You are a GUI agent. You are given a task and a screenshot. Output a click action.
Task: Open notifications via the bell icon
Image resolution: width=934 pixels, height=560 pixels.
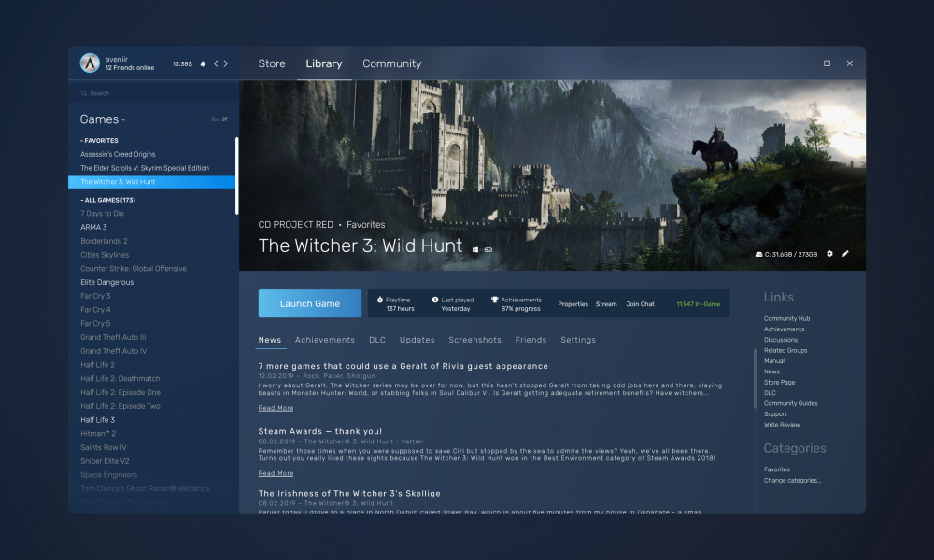pos(203,63)
